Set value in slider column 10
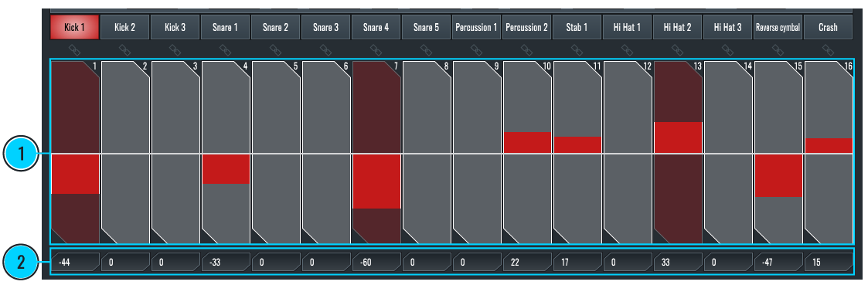Viewport: 868px width, 285px height. pos(527,152)
